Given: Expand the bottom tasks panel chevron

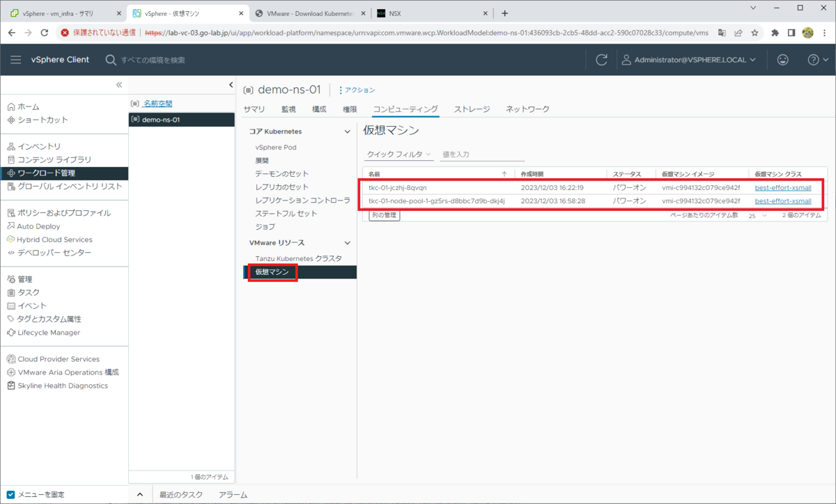Looking at the screenshot, I should 139,495.
